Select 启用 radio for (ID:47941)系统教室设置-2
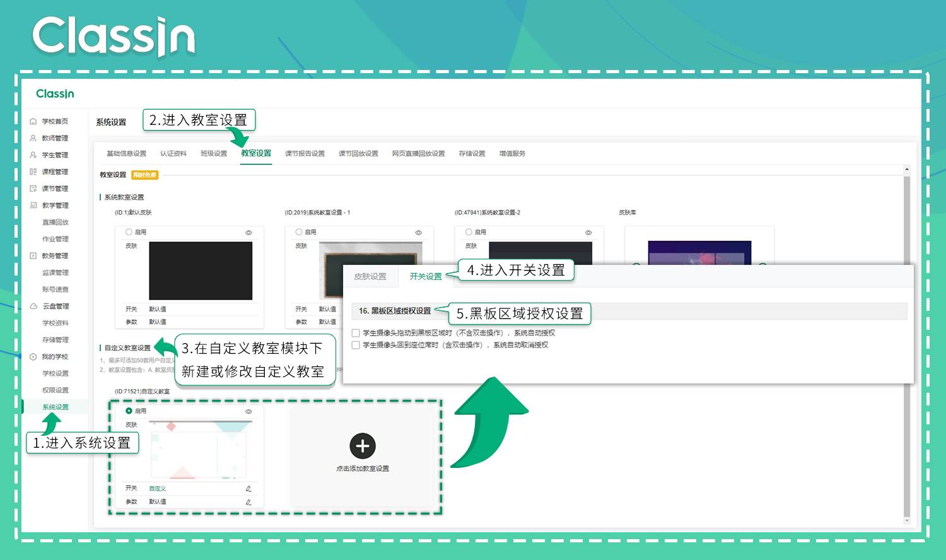The height and width of the screenshot is (560, 946). pyautogui.click(x=469, y=232)
